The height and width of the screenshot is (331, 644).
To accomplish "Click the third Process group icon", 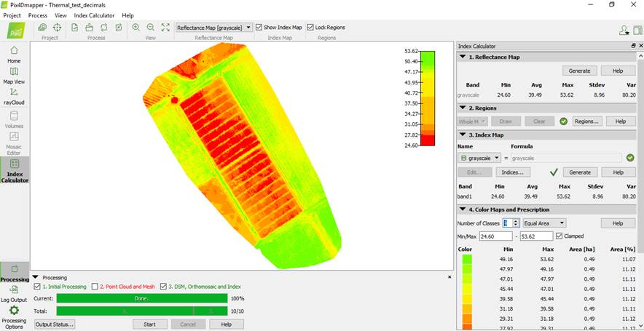I will pyautogui.click(x=104, y=28).
